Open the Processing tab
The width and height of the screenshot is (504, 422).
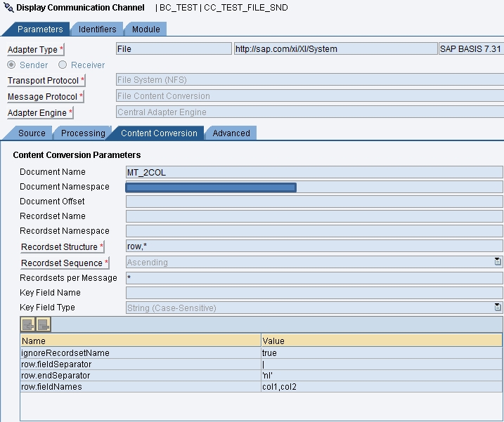tap(83, 133)
